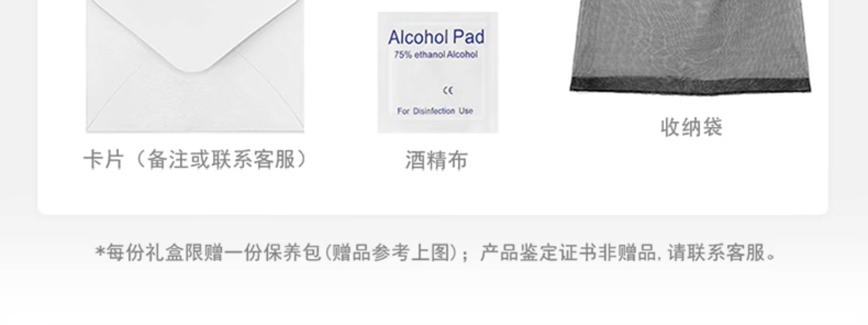Click 'For Disinfection Use' text on packet
Image resolution: width=868 pixels, height=325 pixels.
click(435, 111)
